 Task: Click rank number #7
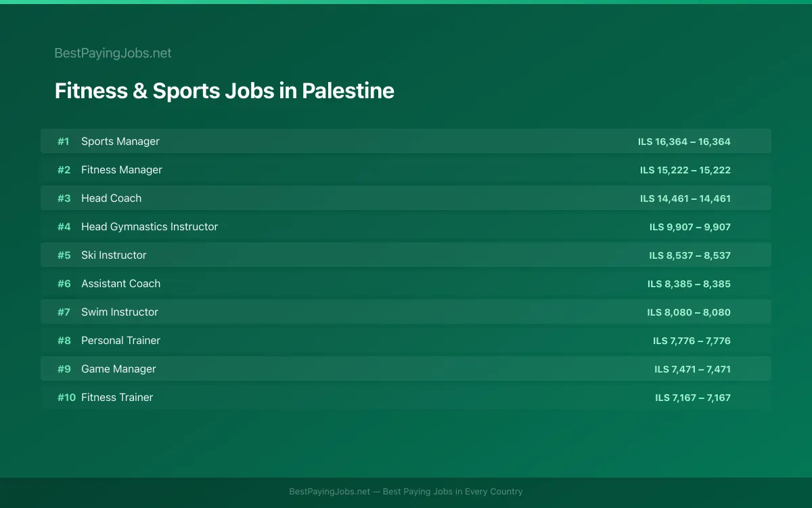(64, 312)
